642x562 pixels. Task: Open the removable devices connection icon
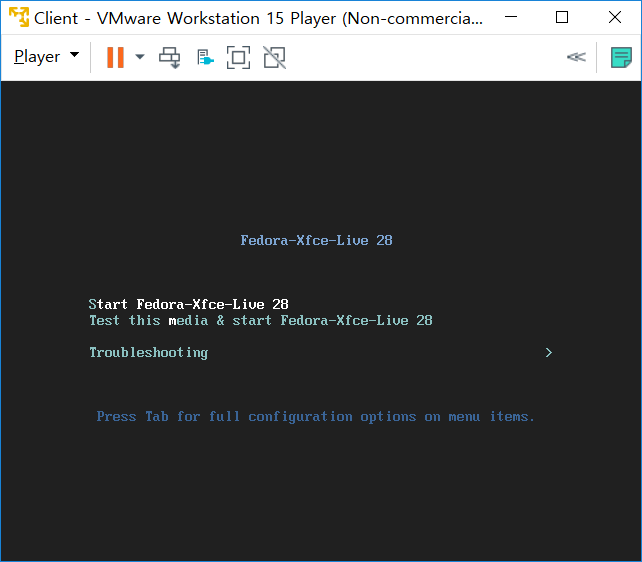point(205,57)
